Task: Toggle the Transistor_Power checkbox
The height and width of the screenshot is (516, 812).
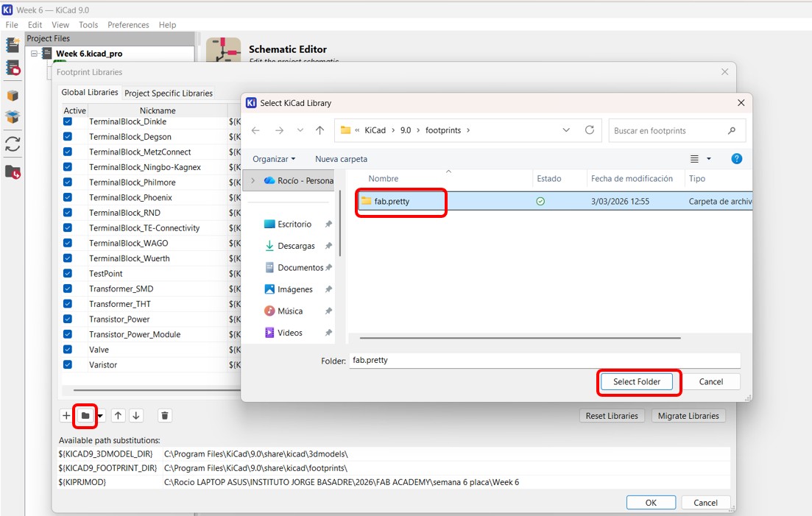Action: 68,319
